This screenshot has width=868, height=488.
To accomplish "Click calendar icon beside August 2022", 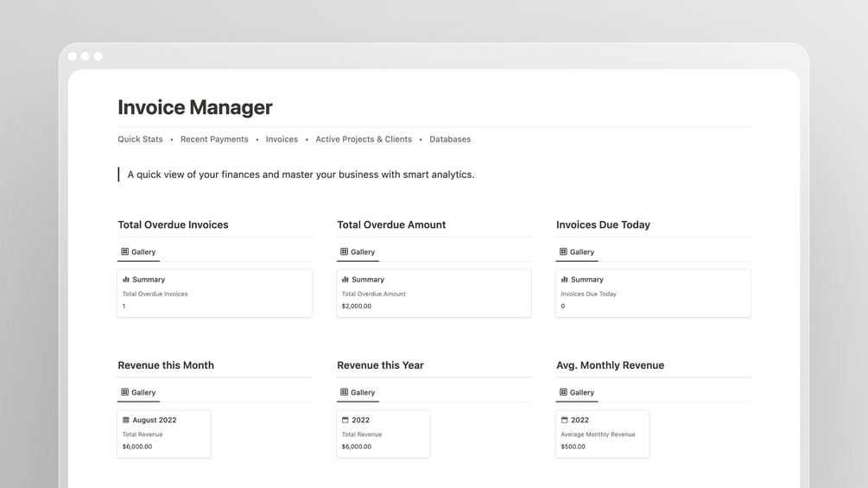I will (125, 420).
